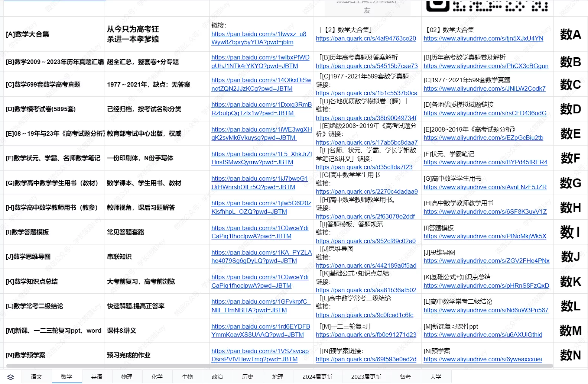
Task: Go to the 2024届更新 sheet tab
Action: tap(317, 377)
